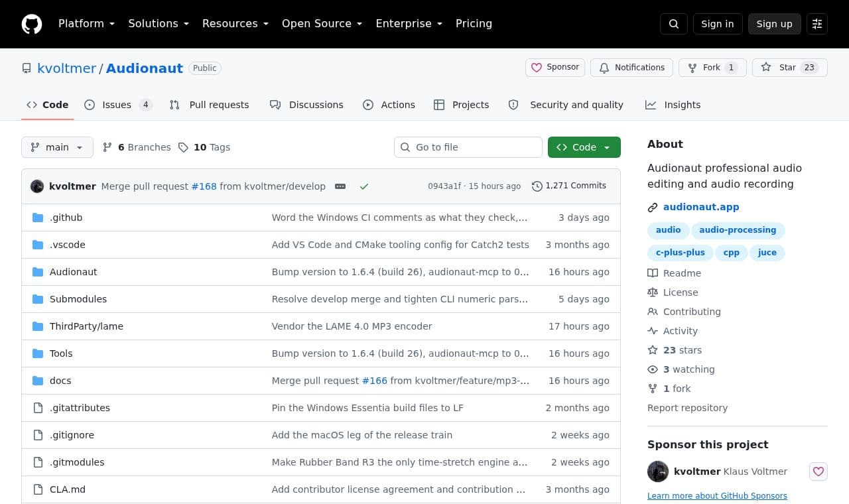849x504 pixels.
Task: Open kvoltmer's avatar in commit bar
Action: click(37, 186)
